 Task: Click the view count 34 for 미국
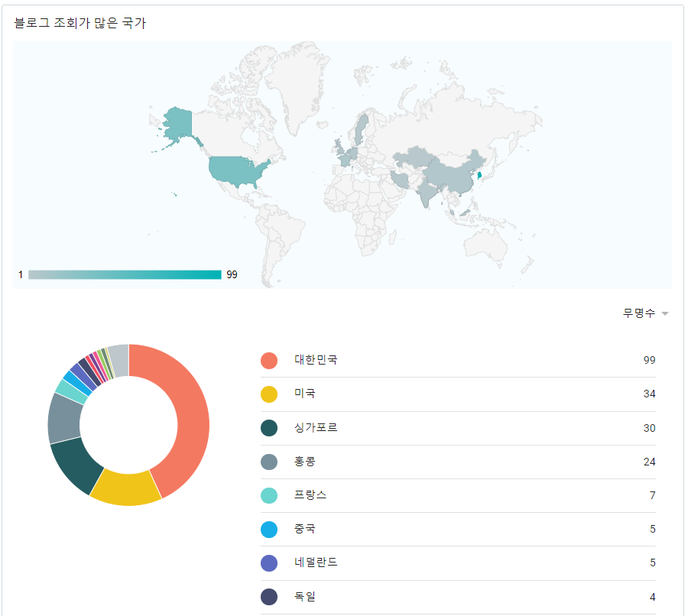tap(649, 394)
